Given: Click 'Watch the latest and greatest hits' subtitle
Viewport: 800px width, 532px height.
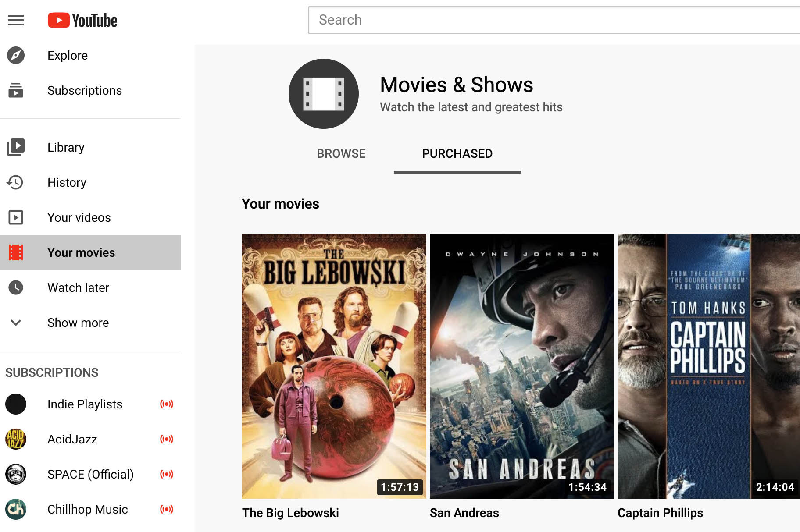Looking at the screenshot, I should point(471,107).
